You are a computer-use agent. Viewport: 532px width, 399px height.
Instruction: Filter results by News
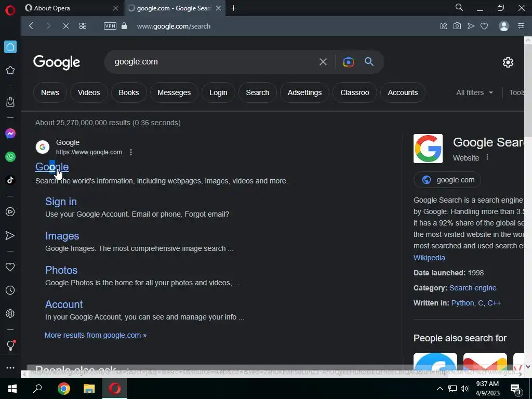50,92
